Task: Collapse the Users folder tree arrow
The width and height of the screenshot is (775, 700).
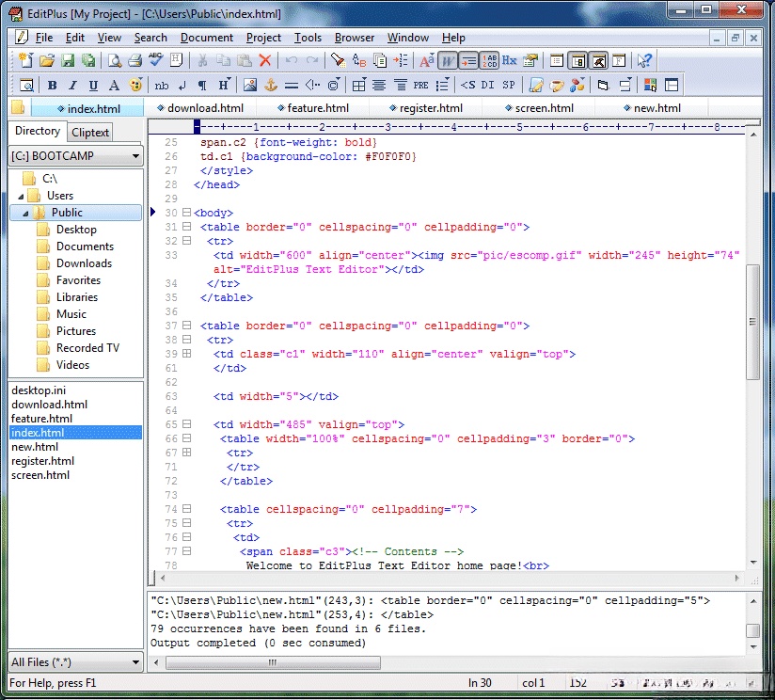Action: pos(21,197)
